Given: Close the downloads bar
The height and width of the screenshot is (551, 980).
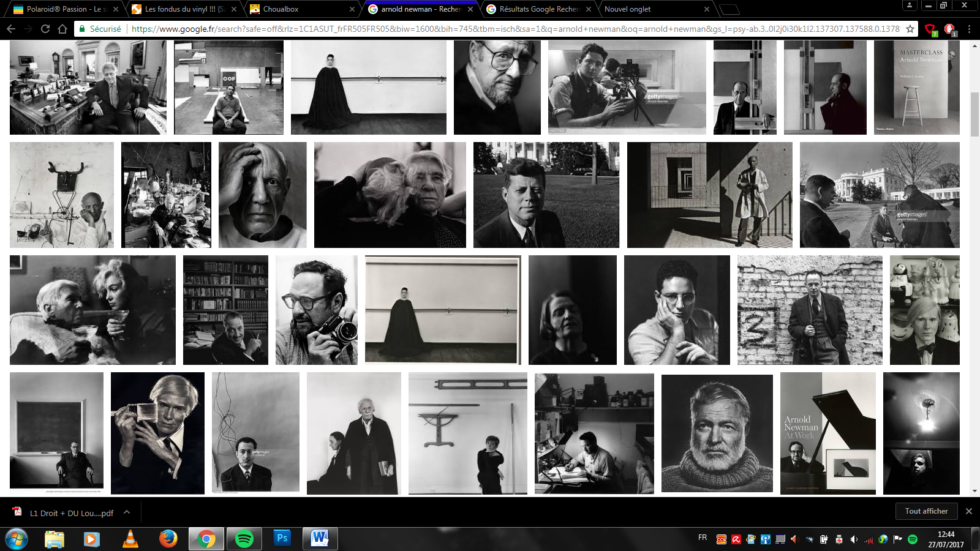Looking at the screenshot, I should [x=968, y=511].
